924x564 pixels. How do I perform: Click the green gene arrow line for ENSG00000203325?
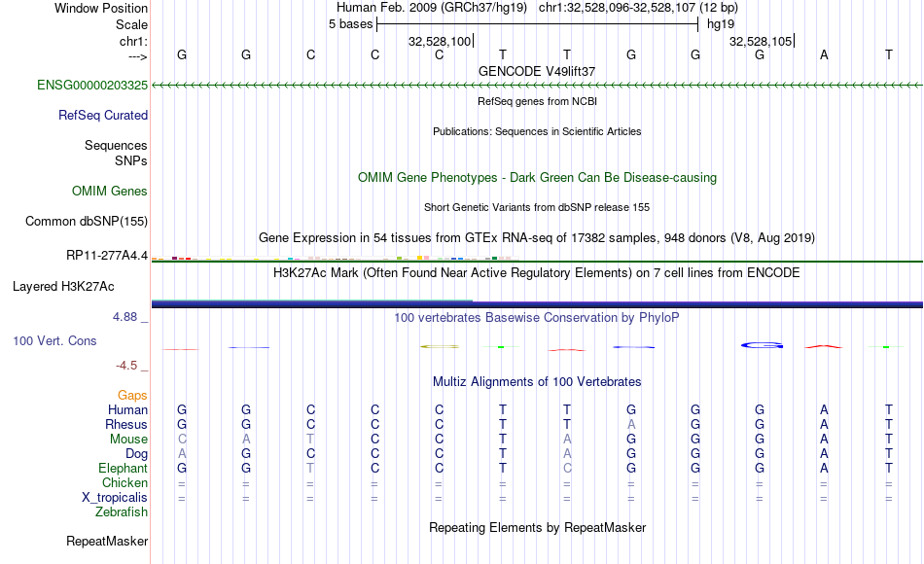pyautogui.click(x=537, y=86)
